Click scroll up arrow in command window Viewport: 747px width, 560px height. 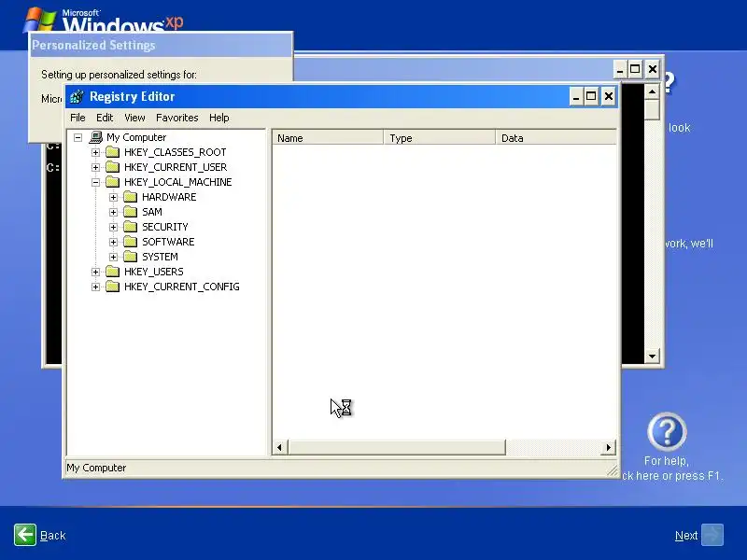click(x=652, y=91)
